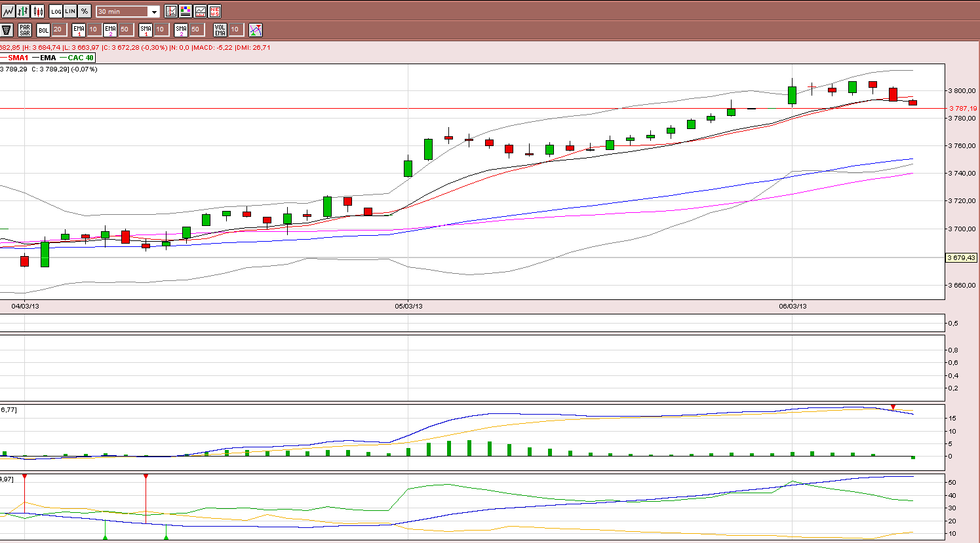This screenshot has height=543, width=980.
Task: Edit EMA 1 period field
Action: [94, 29]
